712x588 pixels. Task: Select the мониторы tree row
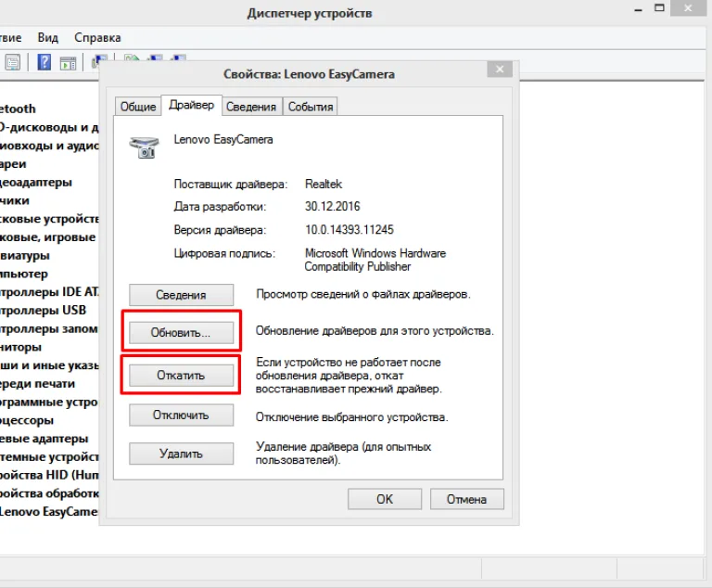20,347
